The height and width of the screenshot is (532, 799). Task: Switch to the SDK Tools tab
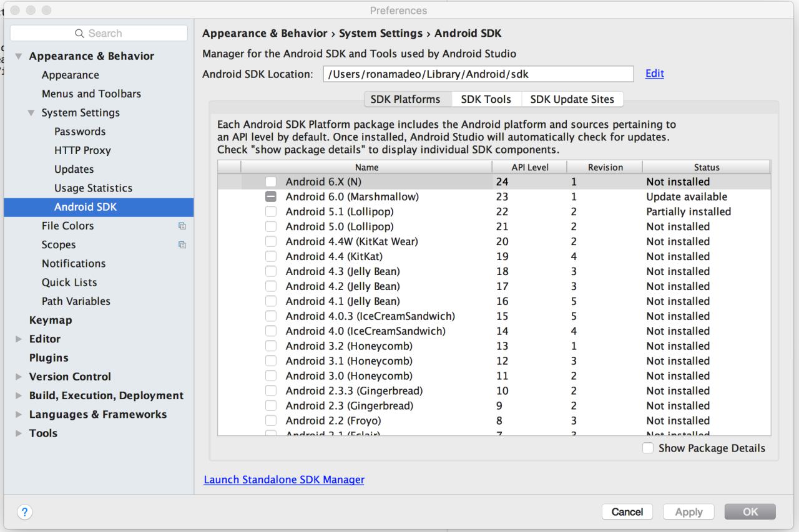pyautogui.click(x=486, y=99)
